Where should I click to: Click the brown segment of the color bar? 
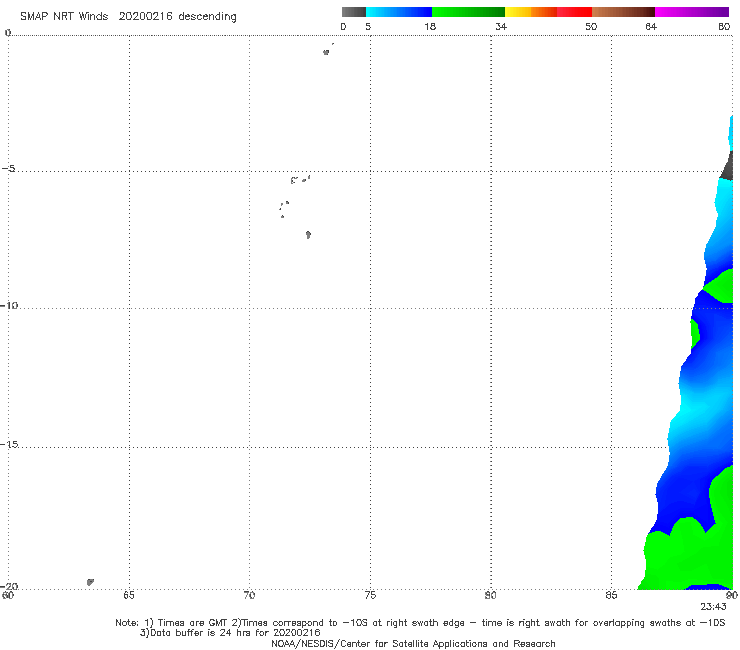coord(623,12)
